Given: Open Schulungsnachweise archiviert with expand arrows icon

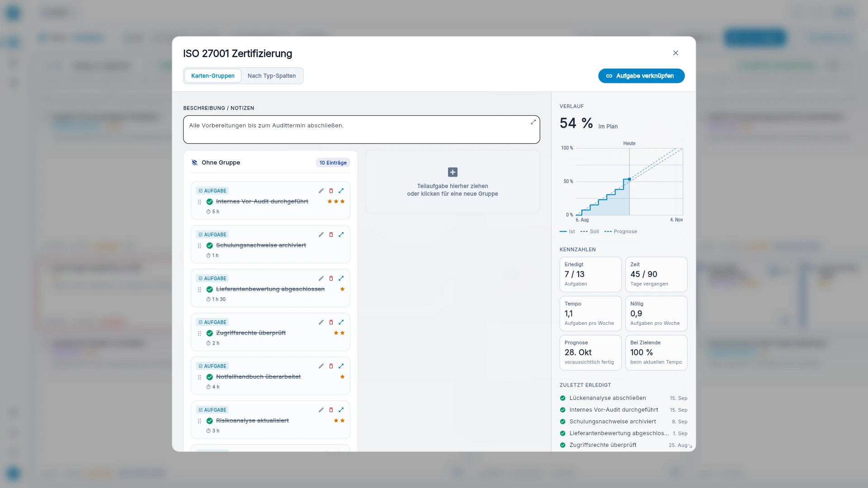Looking at the screenshot, I should point(341,235).
